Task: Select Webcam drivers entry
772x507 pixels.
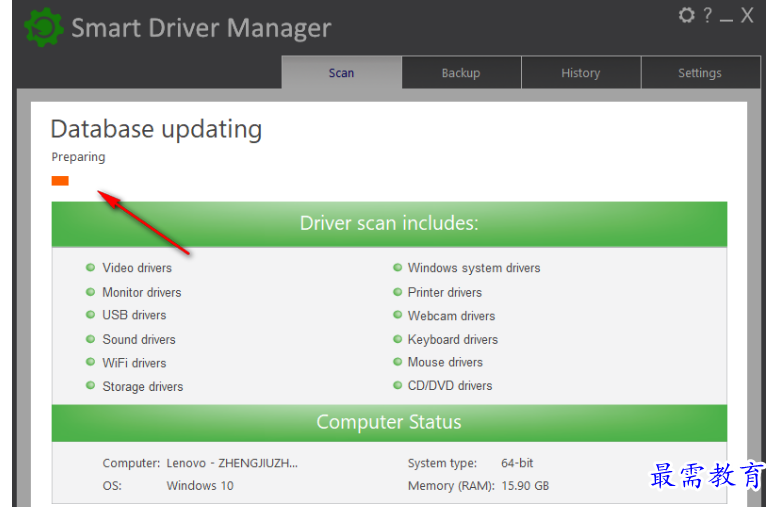Action: point(451,316)
